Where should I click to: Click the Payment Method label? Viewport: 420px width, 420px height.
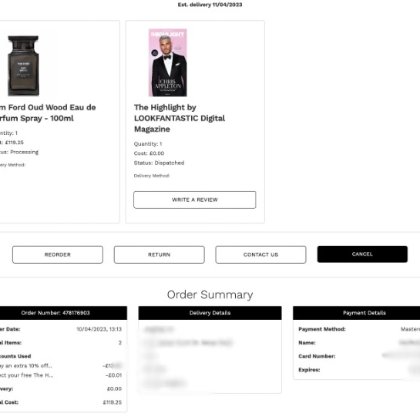pos(322,329)
